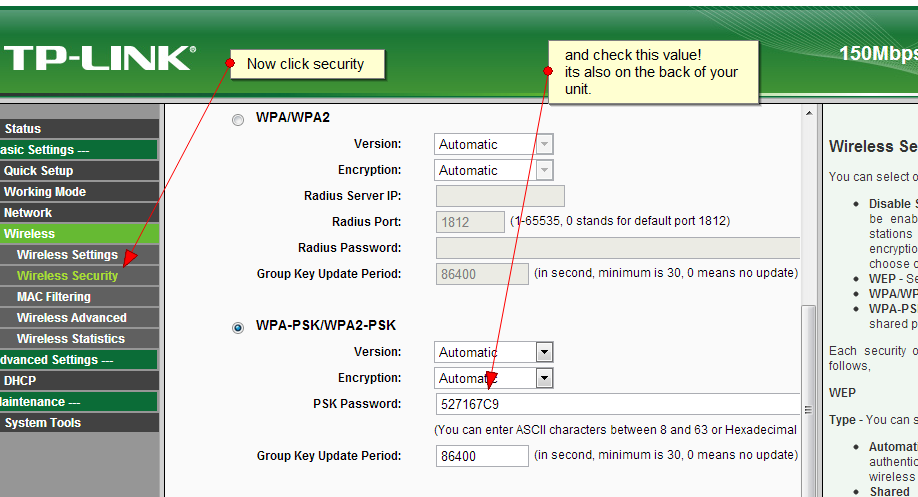Click the 'Maintenance' section header
Image resolution: width=918 pixels, height=497 pixels.
click(x=79, y=402)
